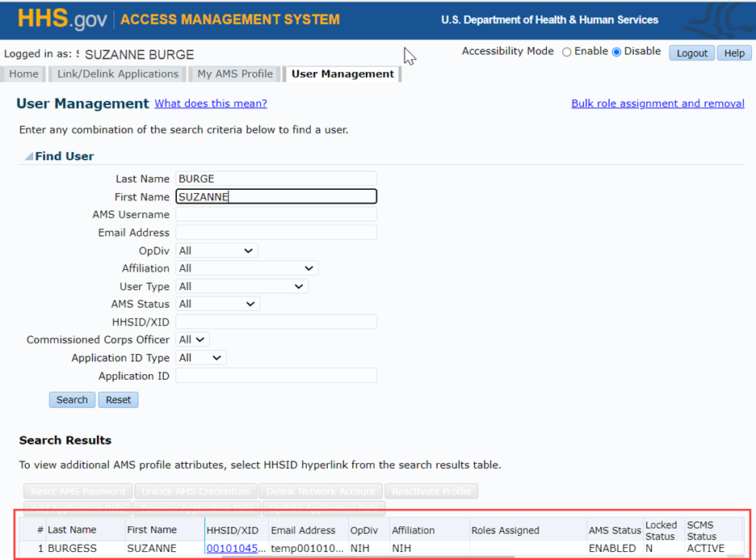756x560 pixels.
Task: Open Bulk role assignment and removal link
Action: tap(657, 103)
